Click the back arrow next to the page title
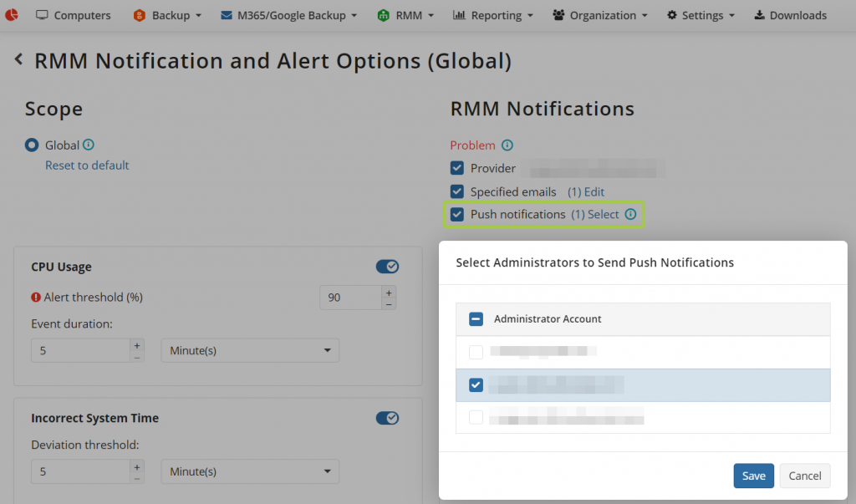 (18, 59)
